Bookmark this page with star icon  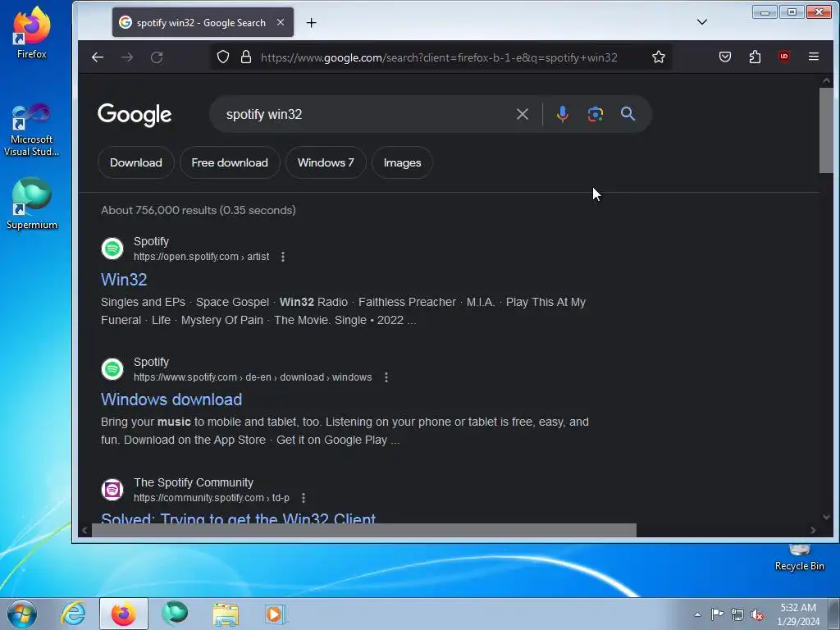(x=659, y=57)
